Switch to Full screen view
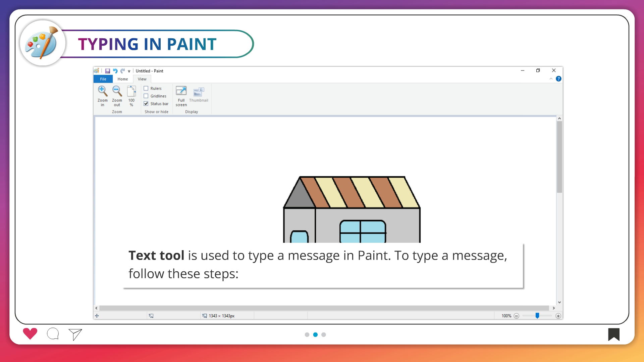Screen dimensions: 644x362 [181, 91]
